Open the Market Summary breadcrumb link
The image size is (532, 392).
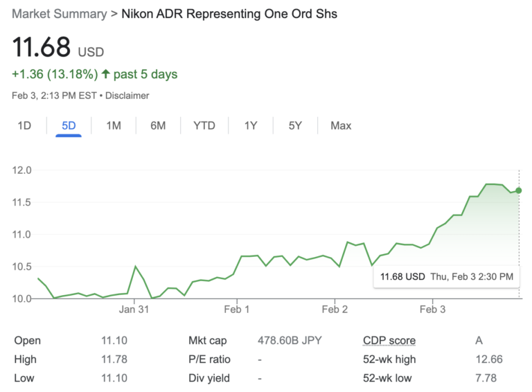point(60,14)
